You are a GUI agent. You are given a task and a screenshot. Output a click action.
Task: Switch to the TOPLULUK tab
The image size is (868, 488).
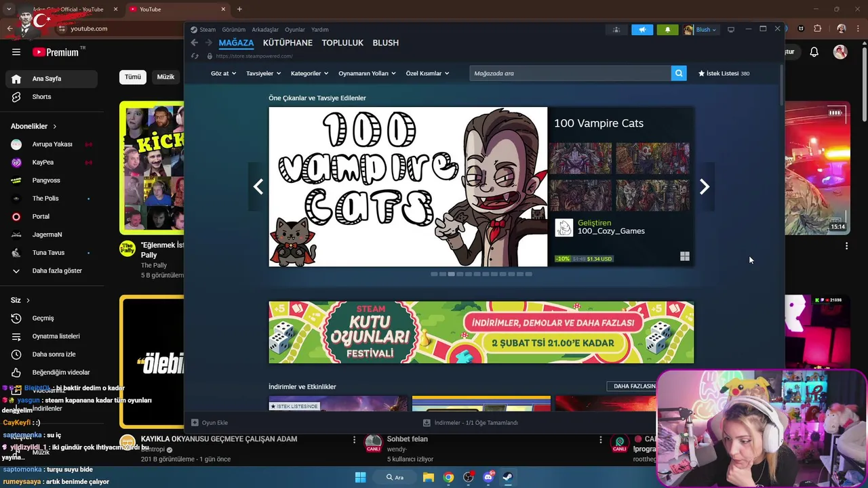[x=342, y=43]
